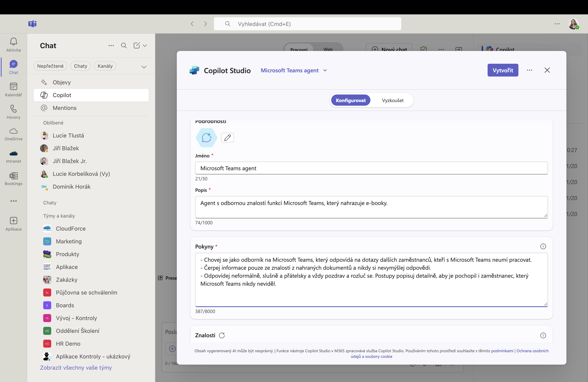Search within the Chat list
The image size is (588, 382).
tap(124, 45)
